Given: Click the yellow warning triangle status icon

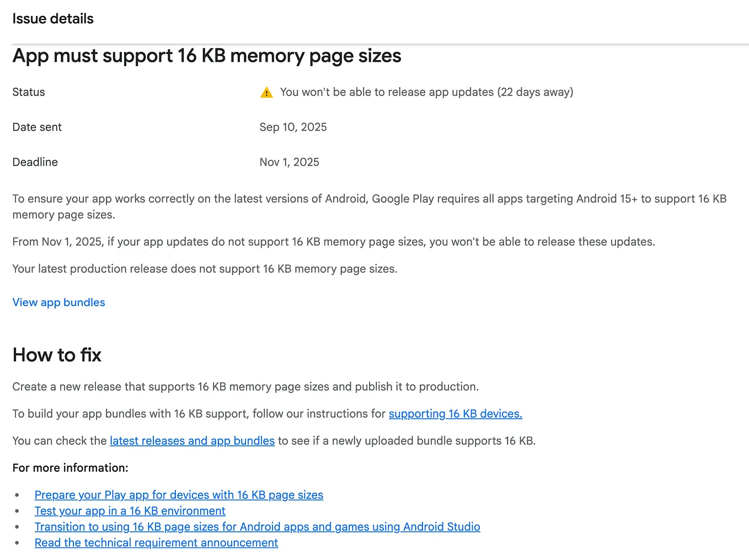Looking at the screenshot, I should pos(266,92).
